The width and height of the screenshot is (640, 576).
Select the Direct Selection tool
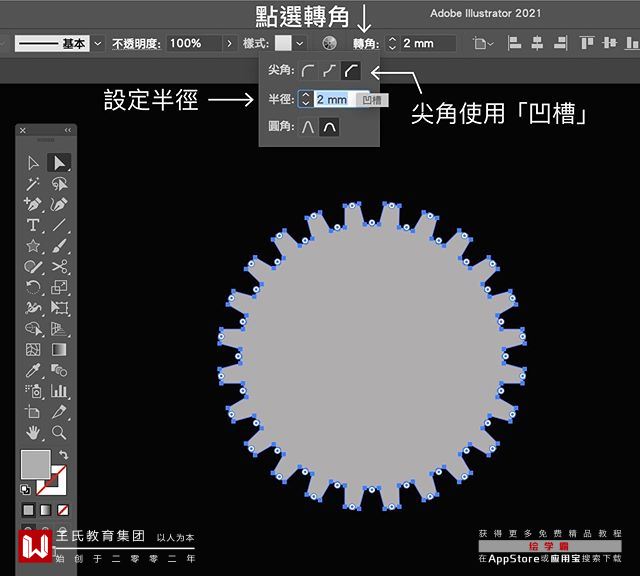click(x=59, y=162)
